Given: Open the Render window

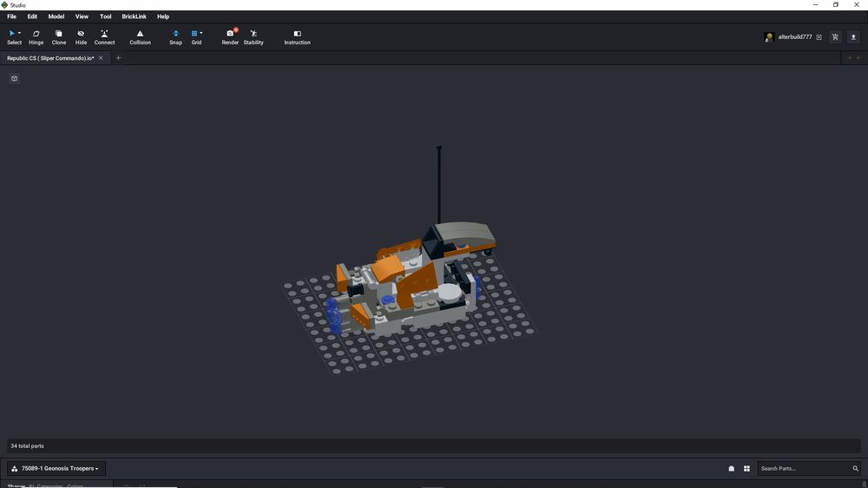Looking at the screenshot, I should pyautogui.click(x=230, y=37).
